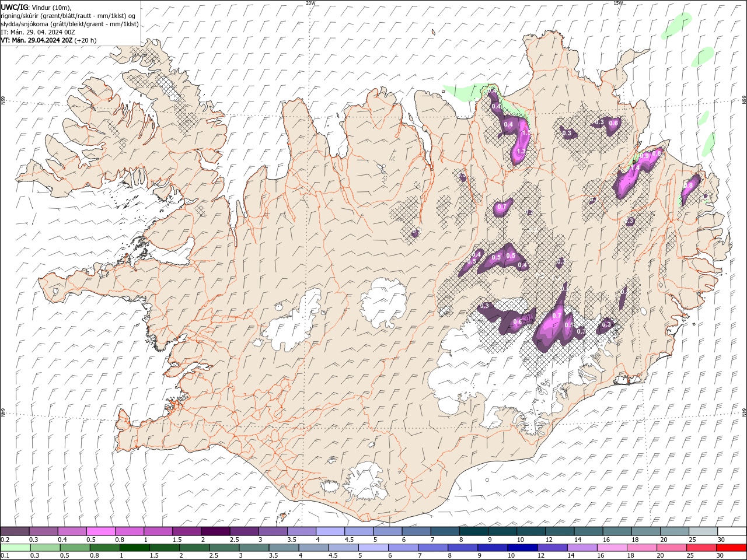Pick the pink 0.5 swatch in the snow scale
The height and width of the screenshot is (560, 747).
(100, 531)
